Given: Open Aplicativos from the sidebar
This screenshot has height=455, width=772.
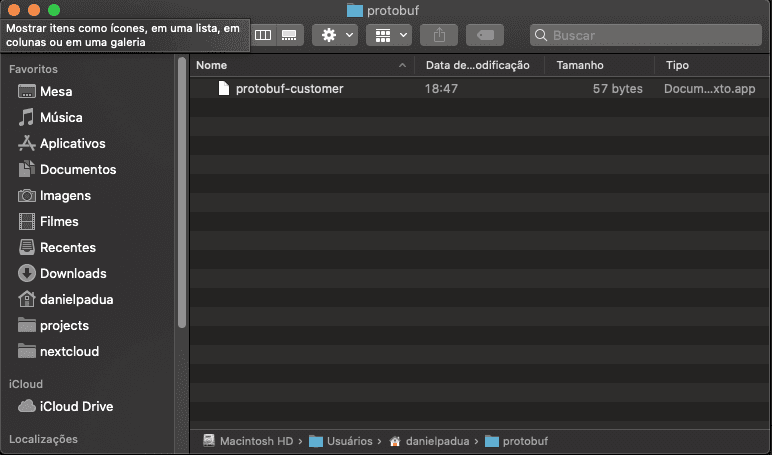Looking at the screenshot, I should click(x=72, y=144).
